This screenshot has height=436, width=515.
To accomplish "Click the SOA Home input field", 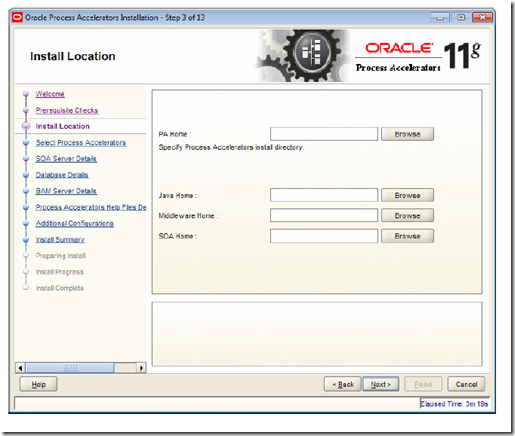I will pyautogui.click(x=324, y=236).
